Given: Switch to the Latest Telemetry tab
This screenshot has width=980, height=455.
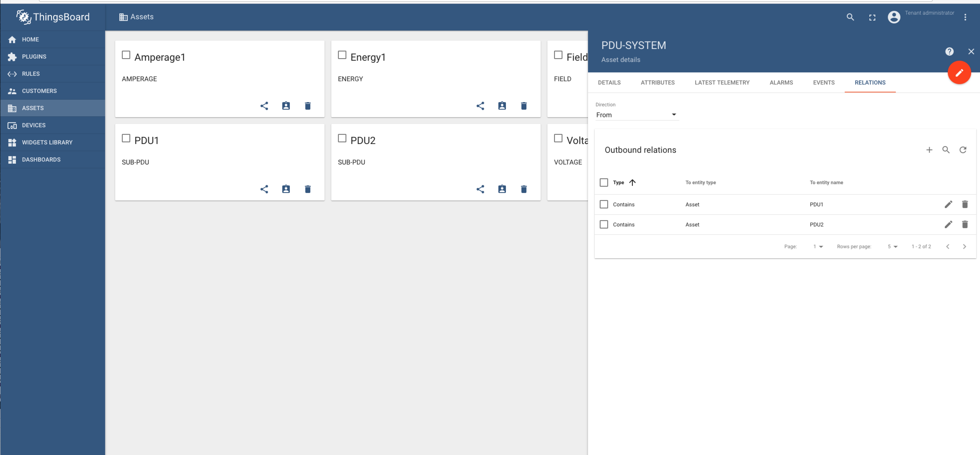Looking at the screenshot, I should pos(722,82).
